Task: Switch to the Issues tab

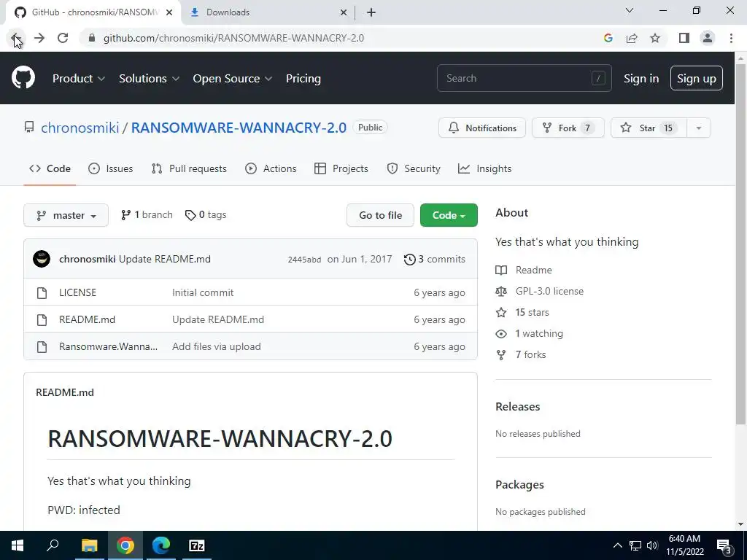Action: pyautogui.click(x=111, y=168)
